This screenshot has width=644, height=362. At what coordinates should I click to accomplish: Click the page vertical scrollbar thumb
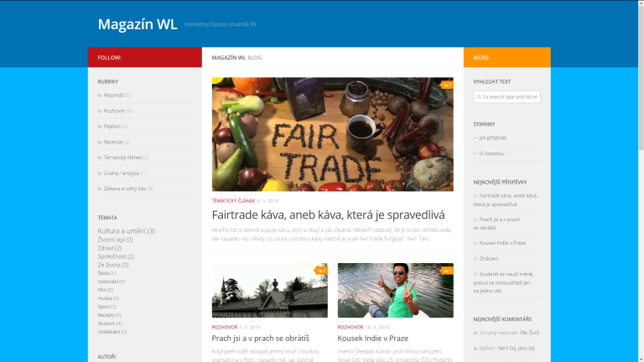(x=641, y=78)
